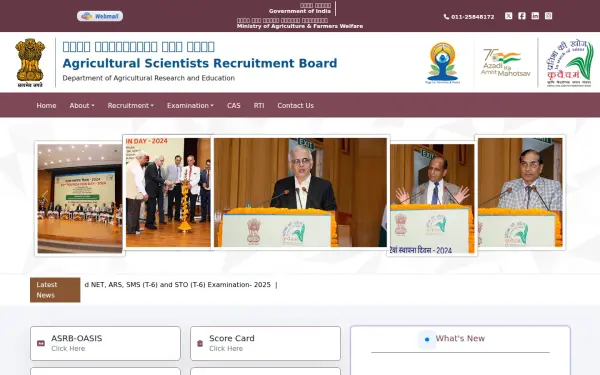Open the X (Twitter) social icon

pos(508,16)
